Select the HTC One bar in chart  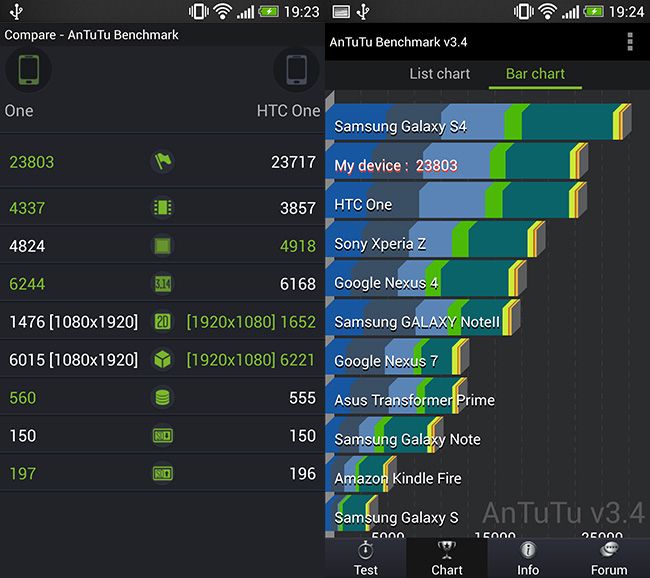click(456, 200)
